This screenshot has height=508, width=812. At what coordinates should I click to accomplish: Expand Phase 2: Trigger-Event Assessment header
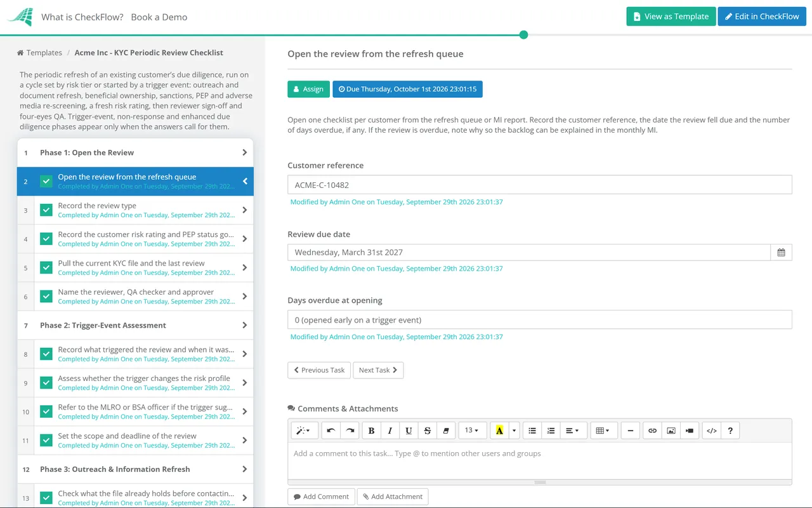(135, 325)
